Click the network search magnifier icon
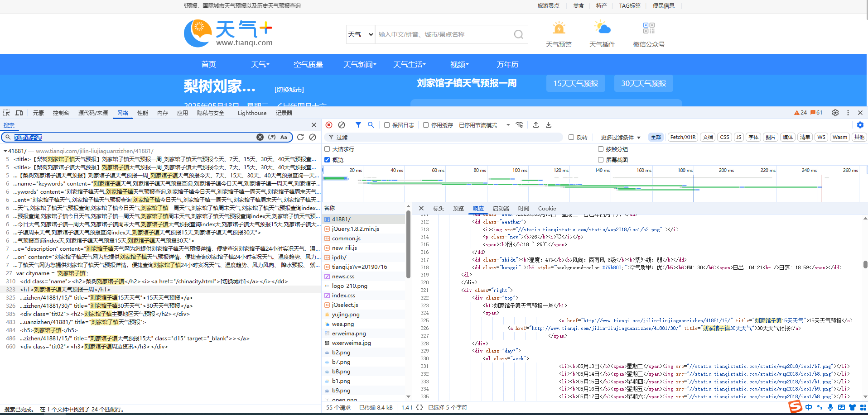The width and height of the screenshot is (868, 415). pyautogui.click(x=371, y=125)
